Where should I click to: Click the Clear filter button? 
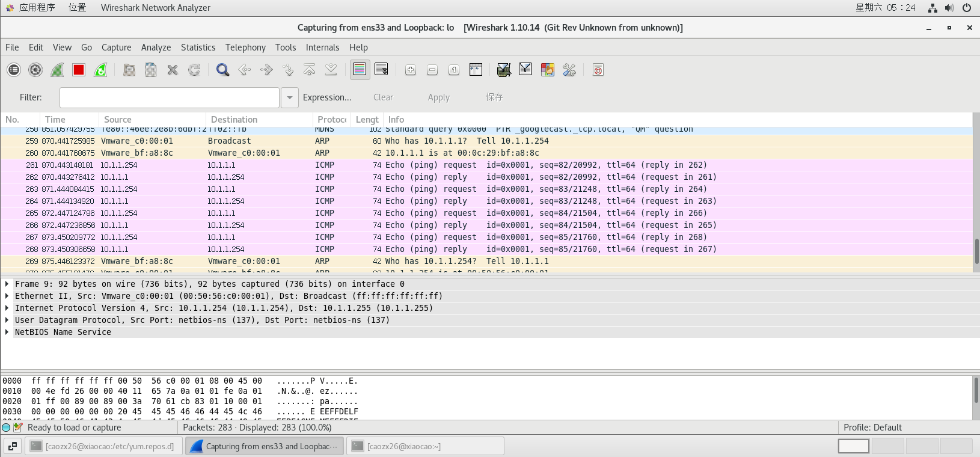383,97
